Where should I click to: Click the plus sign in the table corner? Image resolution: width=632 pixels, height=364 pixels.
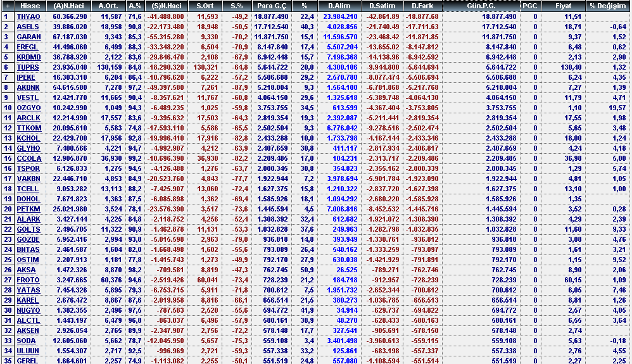point(7,6)
